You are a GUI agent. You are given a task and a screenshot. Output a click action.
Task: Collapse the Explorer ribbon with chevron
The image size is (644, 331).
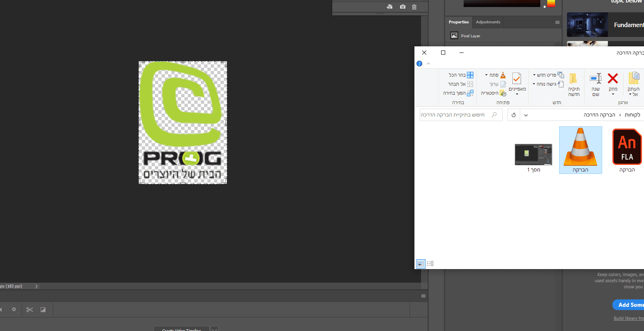click(428, 64)
